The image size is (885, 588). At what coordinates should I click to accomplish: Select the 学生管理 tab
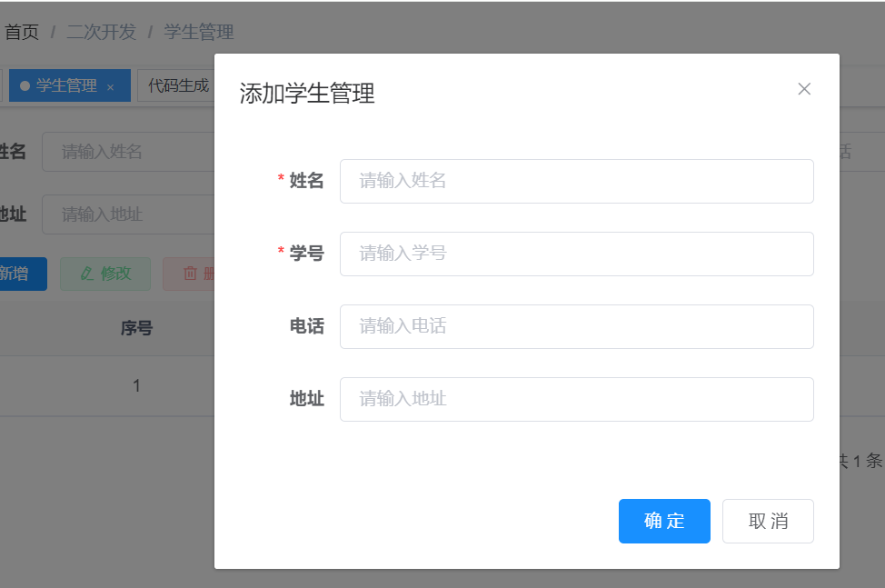(68, 85)
